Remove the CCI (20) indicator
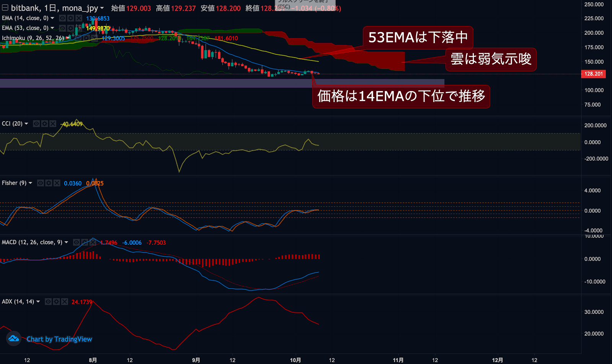 pos(53,123)
